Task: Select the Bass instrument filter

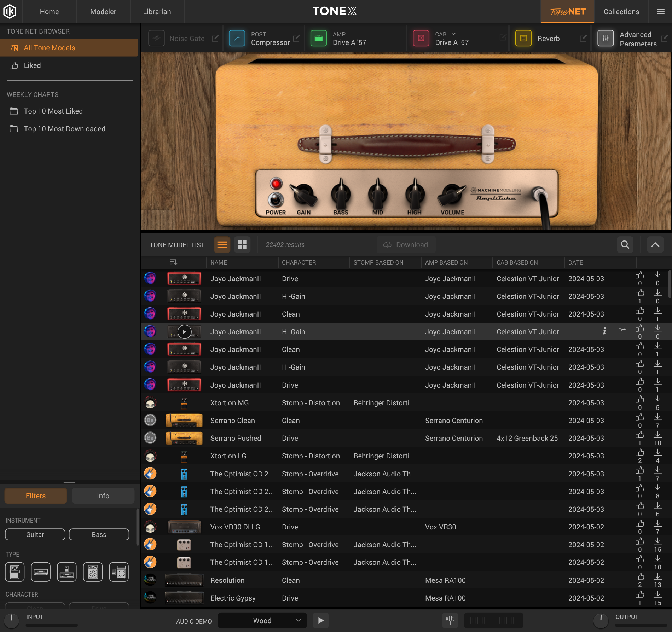Action: click(99, 534)
